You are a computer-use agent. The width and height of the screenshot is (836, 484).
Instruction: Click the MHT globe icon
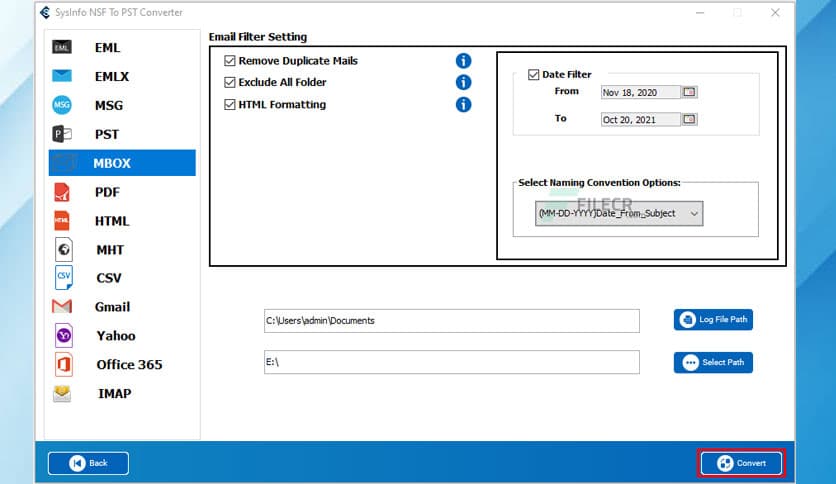click(x=64, y=249)
